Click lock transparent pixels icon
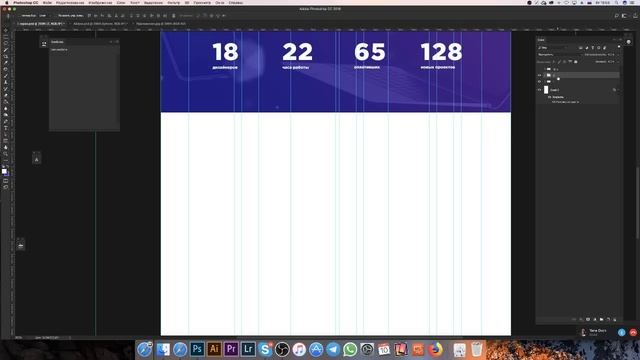Viewport: 640px width, 360px height. point(554,62)
